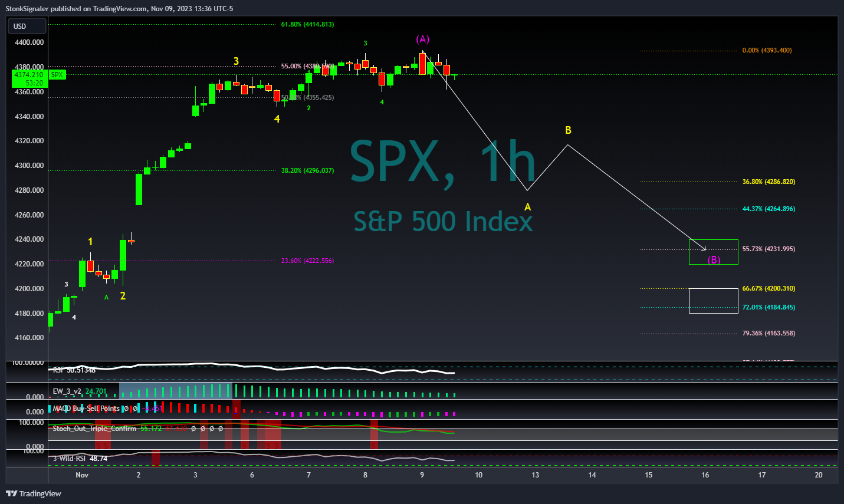Click the 66.67% (4200.310) retracement label

pos(769,288)
